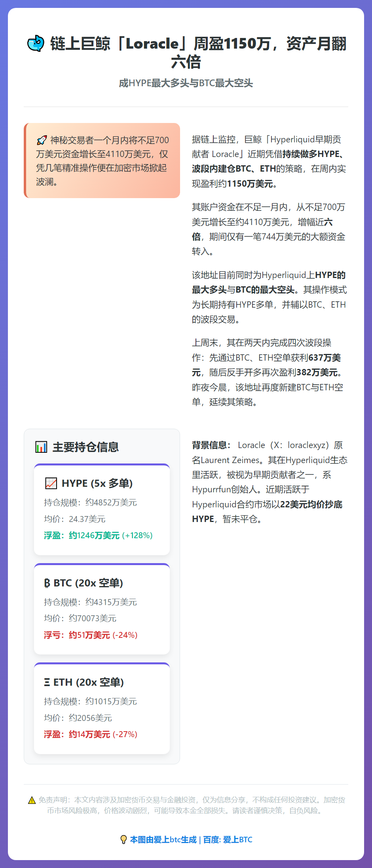
Task: Click the name Laurent Zeimes in background paragraph
Action: (230, 460)
